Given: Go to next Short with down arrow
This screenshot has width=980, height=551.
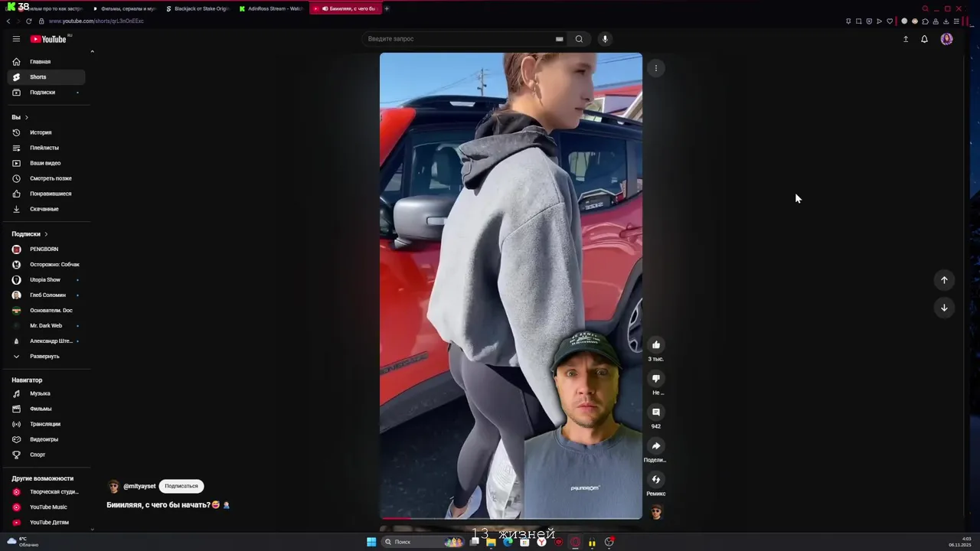Looking at the screenshot, I should pos(944,308).
